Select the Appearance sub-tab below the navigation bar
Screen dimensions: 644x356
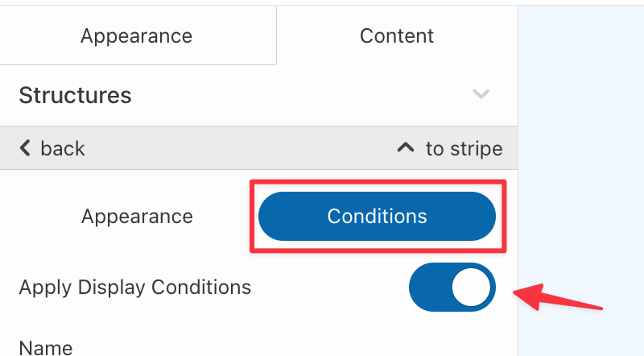(137, 217)
